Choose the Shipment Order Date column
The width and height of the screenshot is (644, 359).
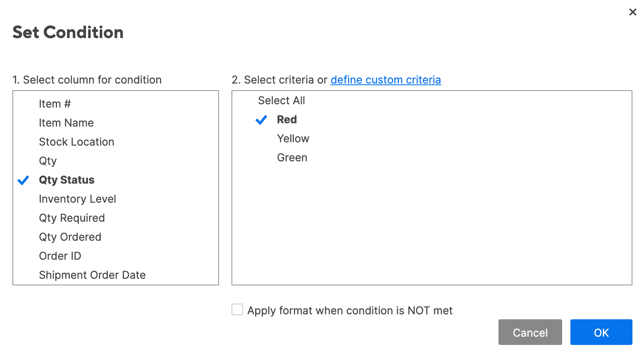(92, 275)
